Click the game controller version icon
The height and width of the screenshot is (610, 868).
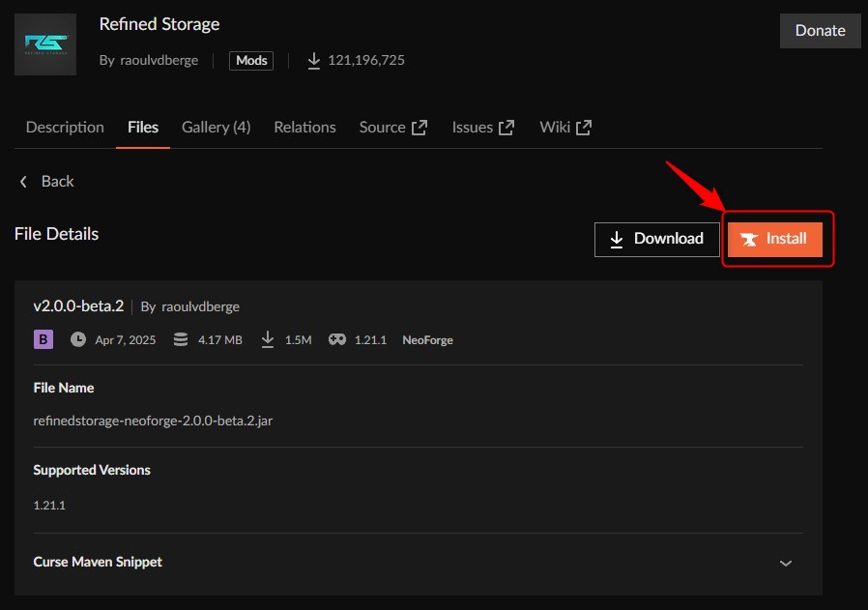[x=337, y=339]
